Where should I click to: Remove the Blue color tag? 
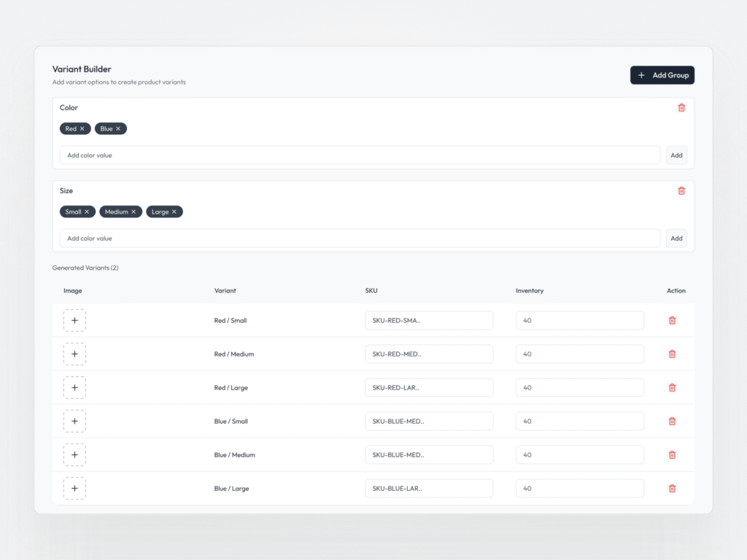coord(118,129)
